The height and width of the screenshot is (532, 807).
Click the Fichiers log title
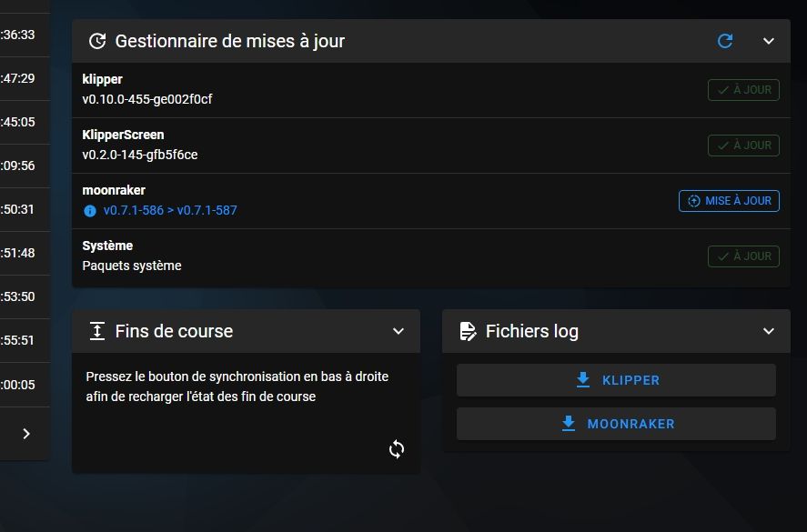pyautogui.click(x=532, y=331)
